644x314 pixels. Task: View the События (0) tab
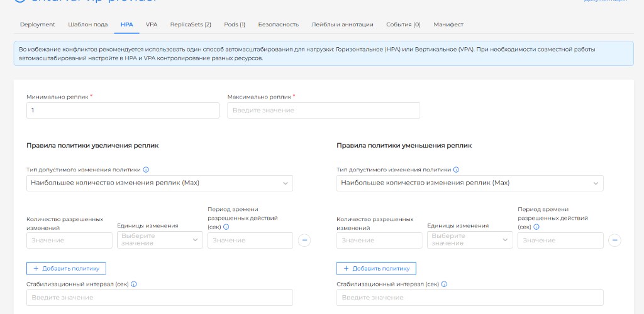(x=403, y=24)
